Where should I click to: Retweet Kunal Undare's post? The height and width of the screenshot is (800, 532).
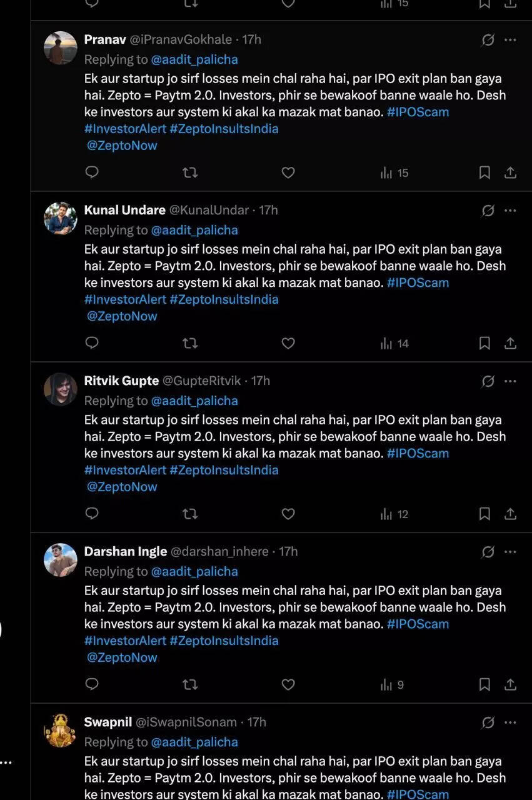point(190,343)
